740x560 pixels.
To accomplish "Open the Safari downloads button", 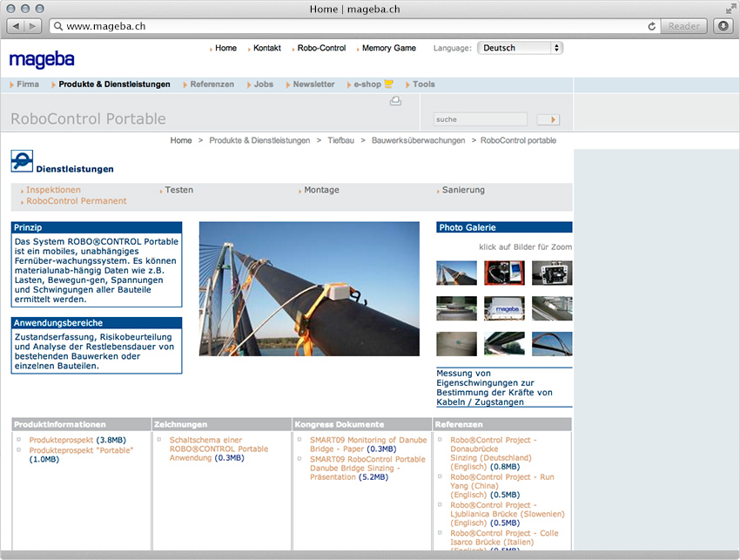I will pyautogui.click(x=723, y=26).
